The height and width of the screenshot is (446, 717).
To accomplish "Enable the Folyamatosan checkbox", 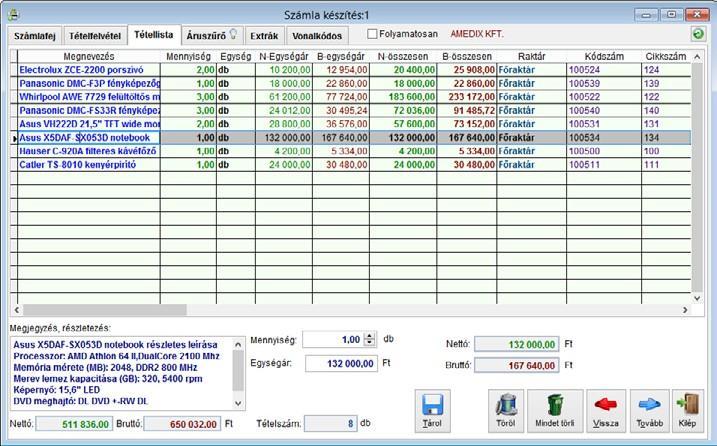I will (x=373, y=34).
